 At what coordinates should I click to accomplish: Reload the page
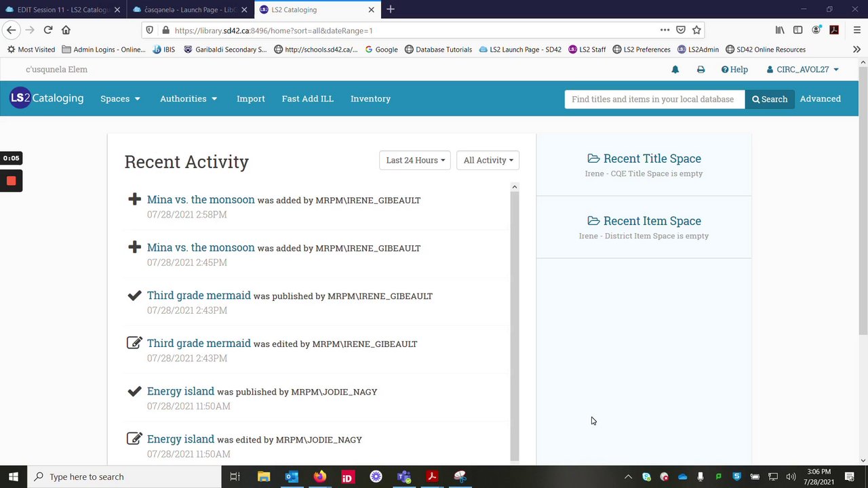click(48, 30)
